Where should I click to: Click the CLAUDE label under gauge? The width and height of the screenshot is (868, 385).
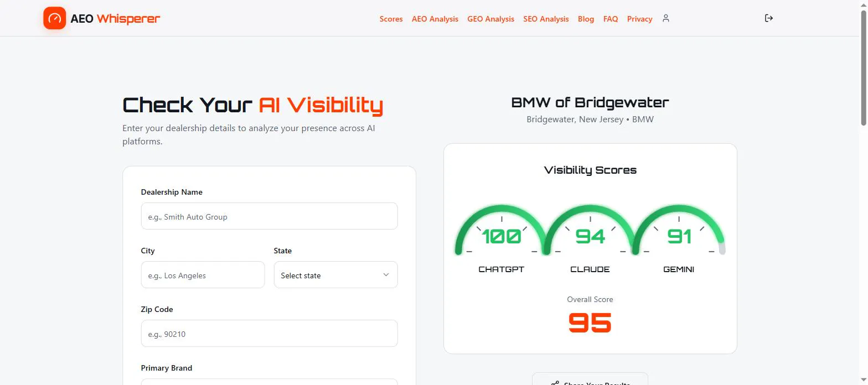(x=590, y=269)
